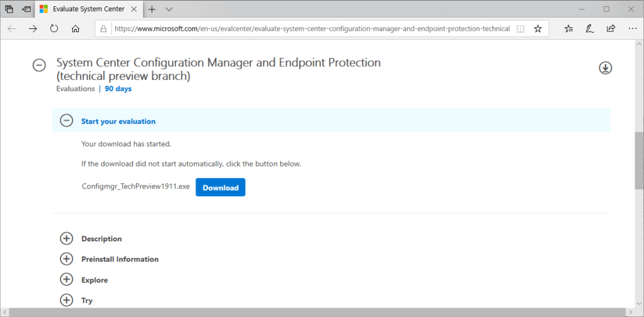Screen dimensions: 644x317
Task: Open Settings and more ellipsis menu
Action: (x=632, y=28)
